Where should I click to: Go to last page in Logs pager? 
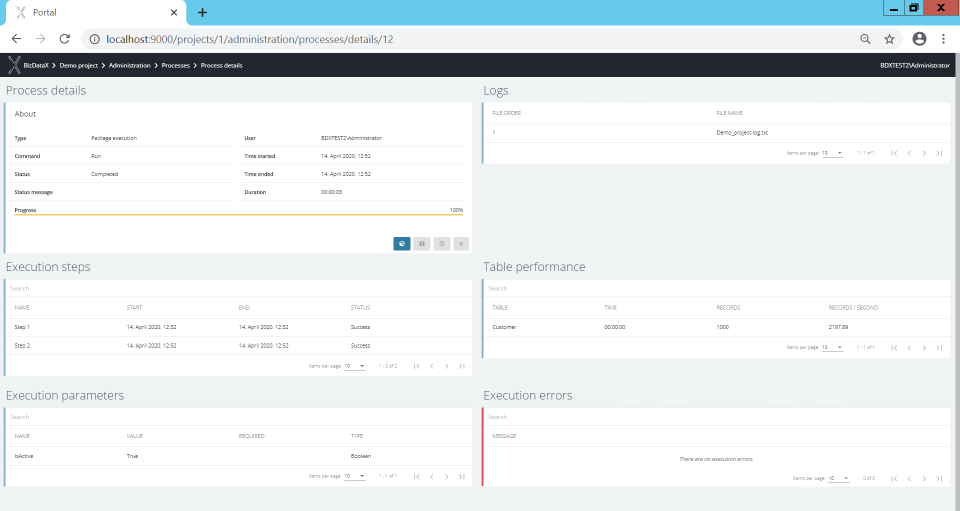[939, 153]
